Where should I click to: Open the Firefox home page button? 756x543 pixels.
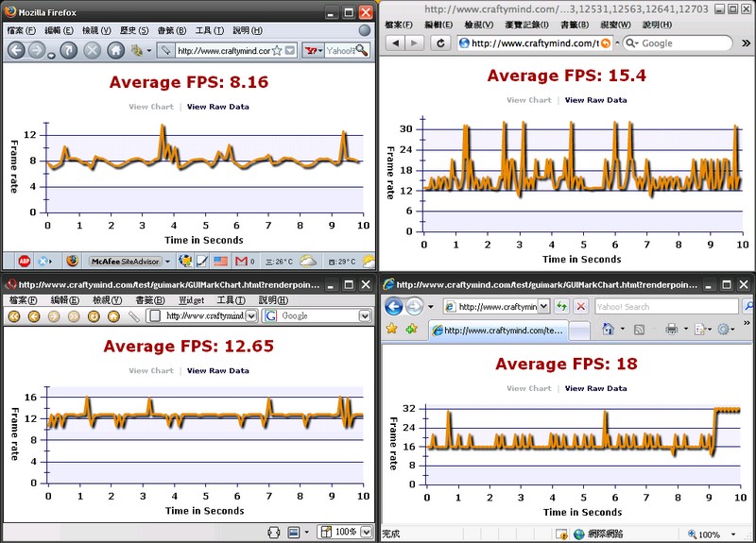(x=115, y=50)
